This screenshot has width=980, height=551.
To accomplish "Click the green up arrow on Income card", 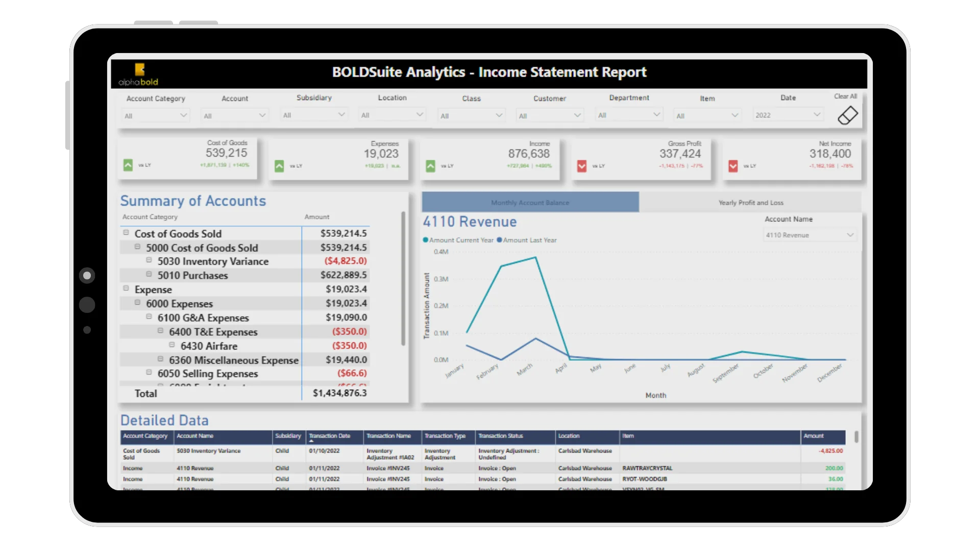I will [x=430, y=166].
